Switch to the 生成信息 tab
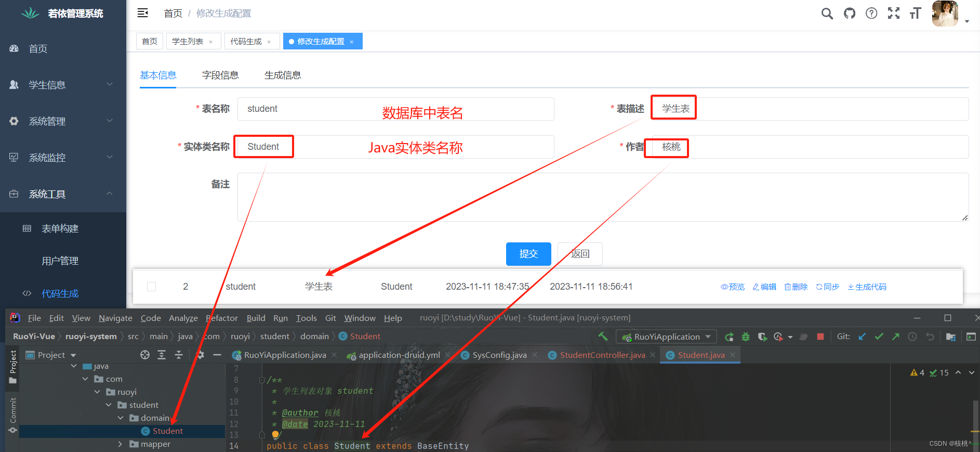The image size is (980, 452). click(283, 75)
